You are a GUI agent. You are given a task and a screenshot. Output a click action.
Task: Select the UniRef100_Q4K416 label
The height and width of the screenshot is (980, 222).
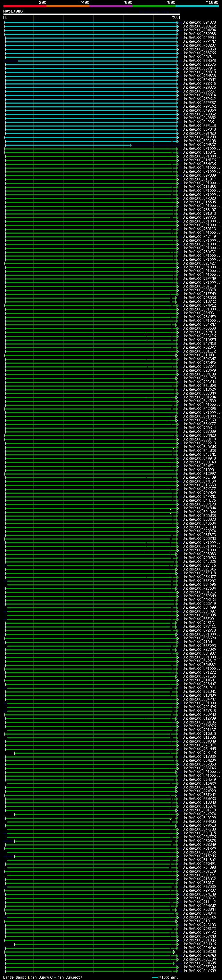point(199,753)
